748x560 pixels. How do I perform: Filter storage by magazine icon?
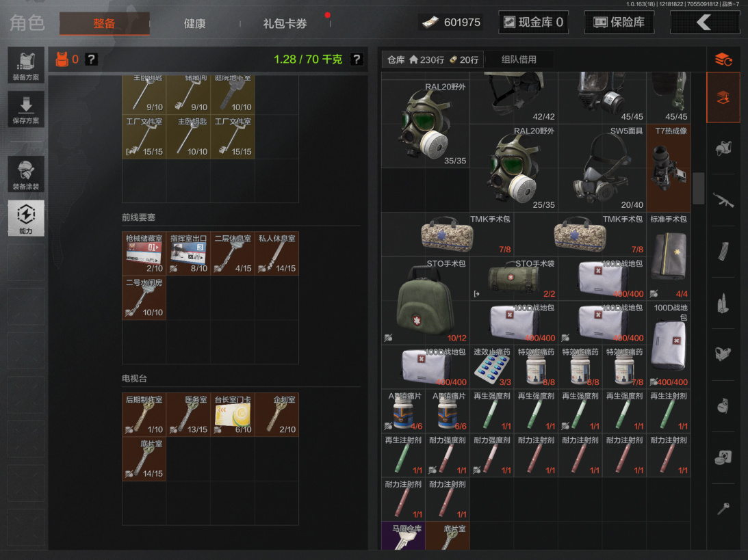[723, 252]
